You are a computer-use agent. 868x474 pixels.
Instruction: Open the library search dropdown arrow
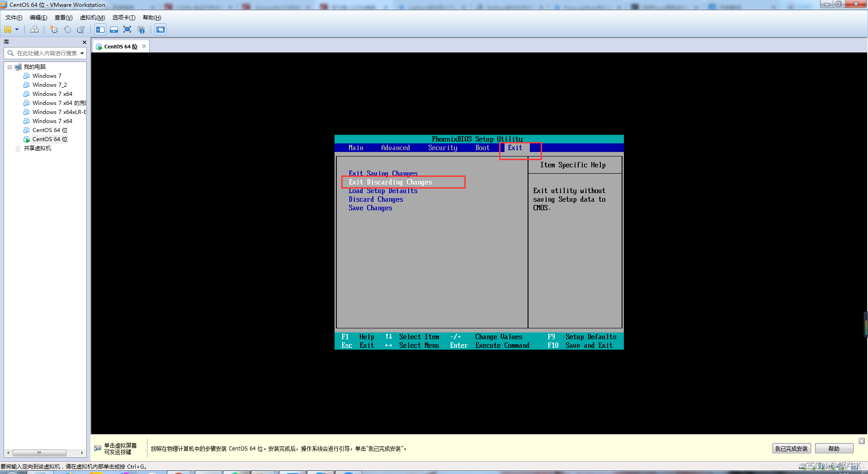pos(82,53)
